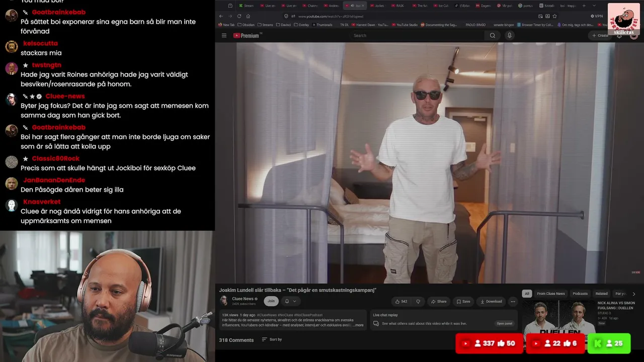644x362 pixels.
Task: Dislike the video with thumbs-down
Action: (x=418, y=302)
